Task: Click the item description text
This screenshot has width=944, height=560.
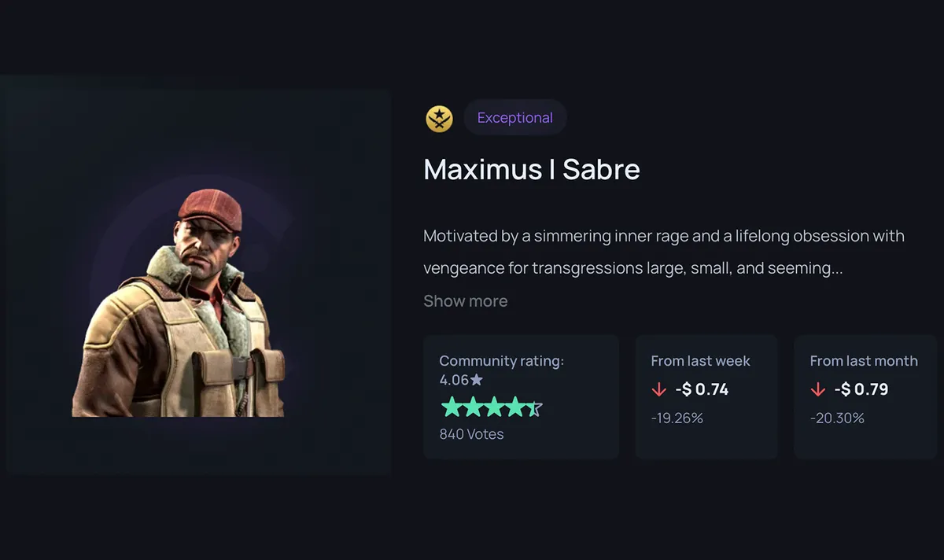Action: point(664,252)
